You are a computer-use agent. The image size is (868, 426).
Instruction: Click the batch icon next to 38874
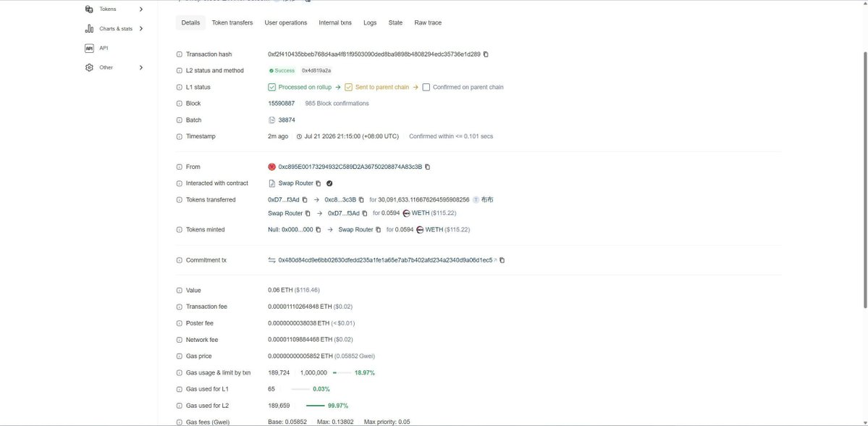pyautogui.click(x=271, y=120)
